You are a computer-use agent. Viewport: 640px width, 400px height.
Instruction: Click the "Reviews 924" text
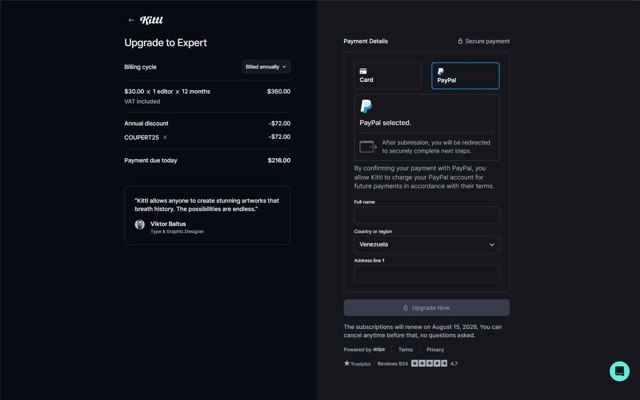click(393, 364)
